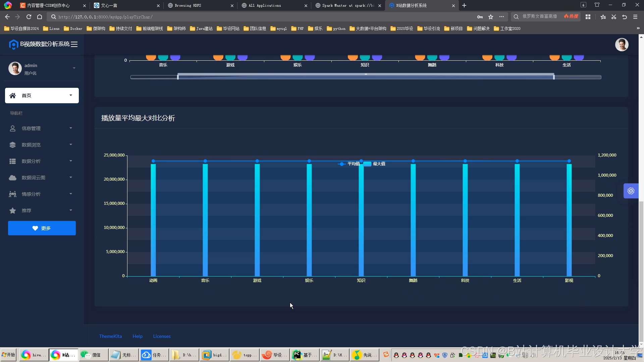Image resolution: width=644 pixels, height=362 pixels.
Task: Click the 信息管理 person icon in the sidebar
Action: [13, 128]
